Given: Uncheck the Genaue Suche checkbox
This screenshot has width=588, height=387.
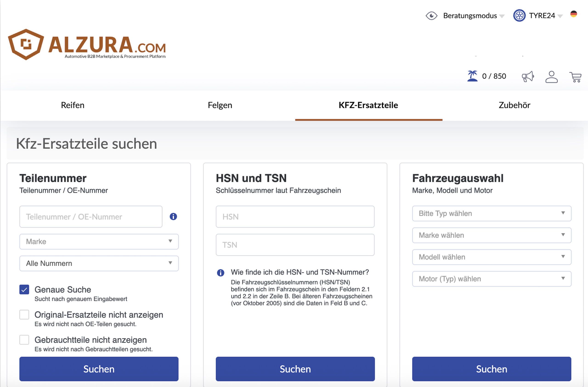Looking at the screenshot, I should click(x=24, y=290).
